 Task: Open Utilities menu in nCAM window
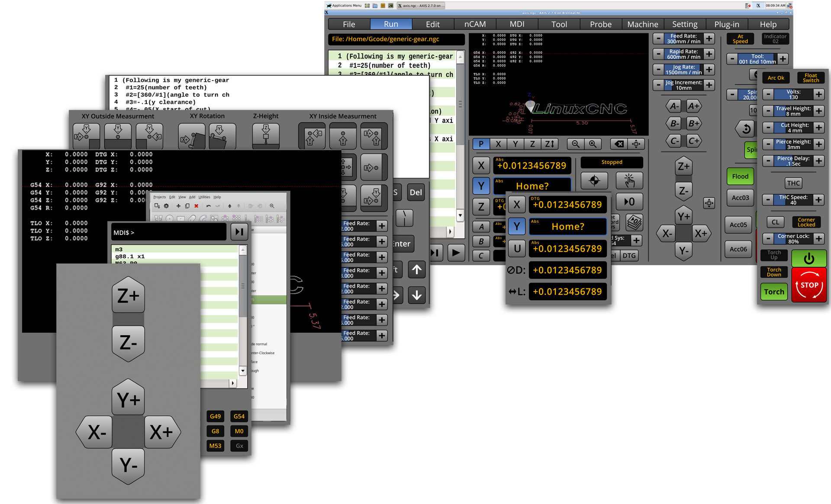(204, 197)
